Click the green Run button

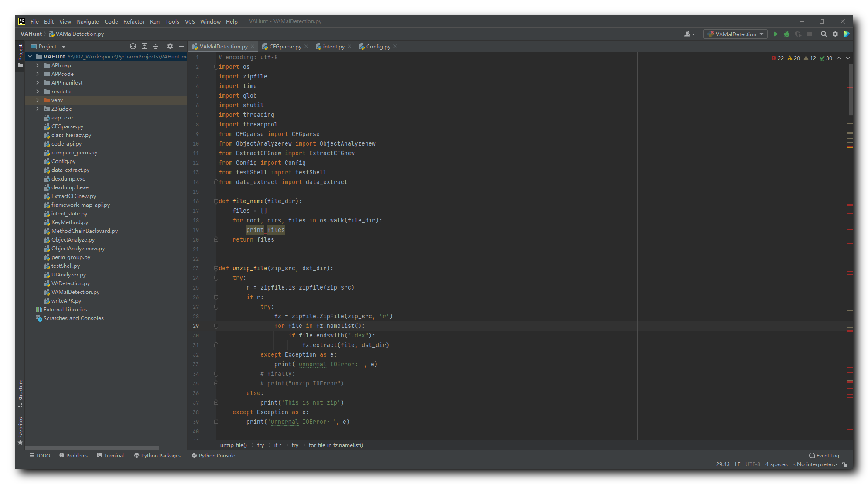pos(776,34)
